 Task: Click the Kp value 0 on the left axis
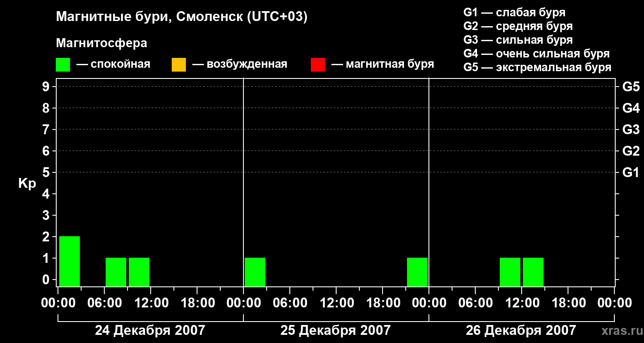click(x=47, y=280)
